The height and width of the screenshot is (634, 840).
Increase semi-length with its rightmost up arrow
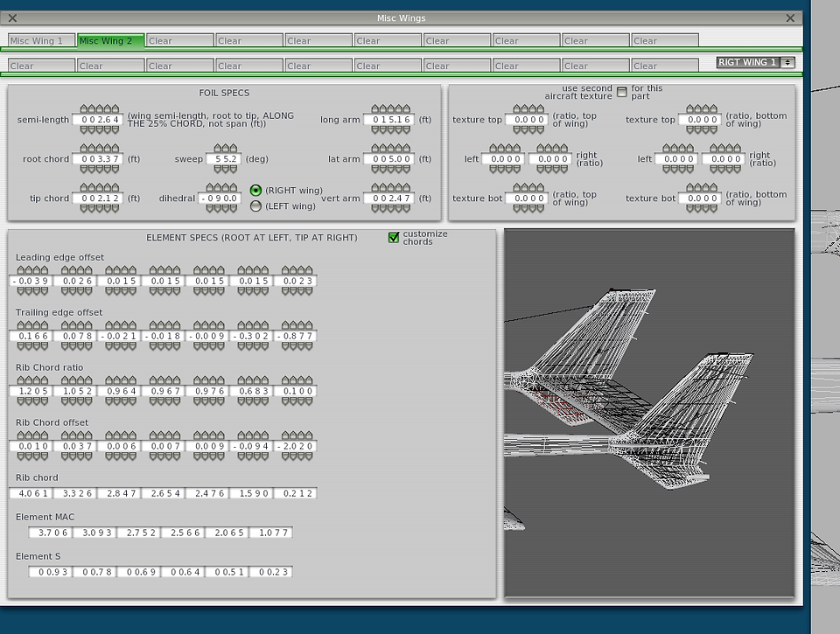[x=115, y=109]
